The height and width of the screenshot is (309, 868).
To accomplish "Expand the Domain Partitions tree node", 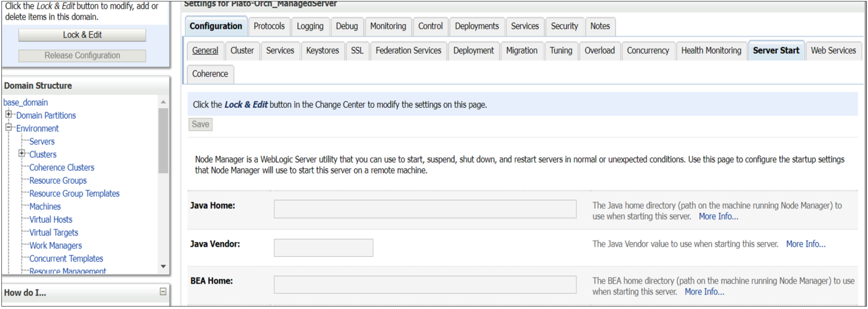I will [x=9, y=115].
